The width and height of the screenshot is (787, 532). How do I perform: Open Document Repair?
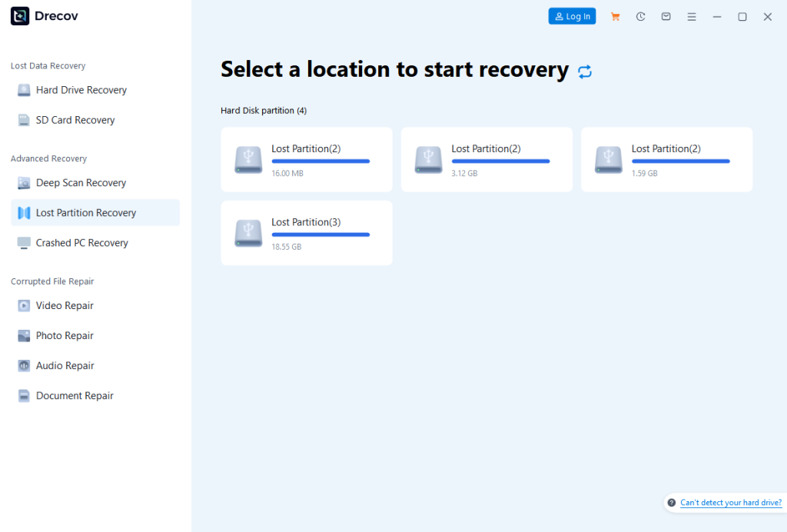[x=75, y=396]
